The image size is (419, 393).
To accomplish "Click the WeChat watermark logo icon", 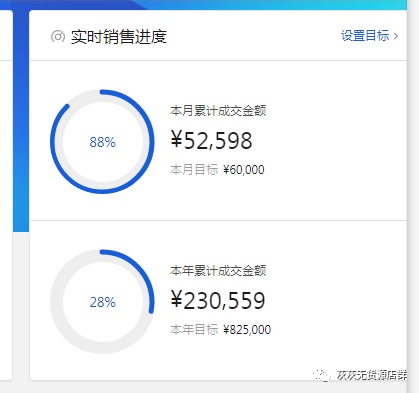I will click(x=321, y=376).
